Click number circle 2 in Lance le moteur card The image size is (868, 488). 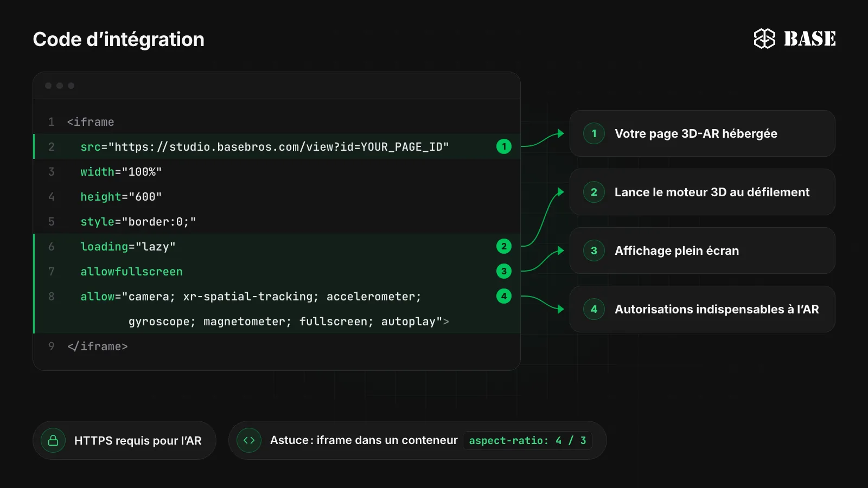pos(594,192)
